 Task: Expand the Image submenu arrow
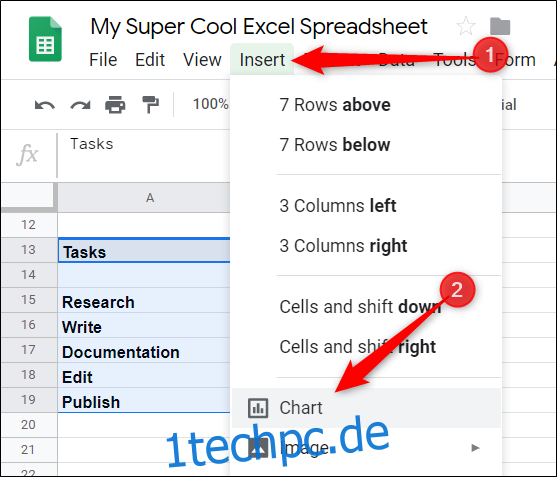click(475, 448)
